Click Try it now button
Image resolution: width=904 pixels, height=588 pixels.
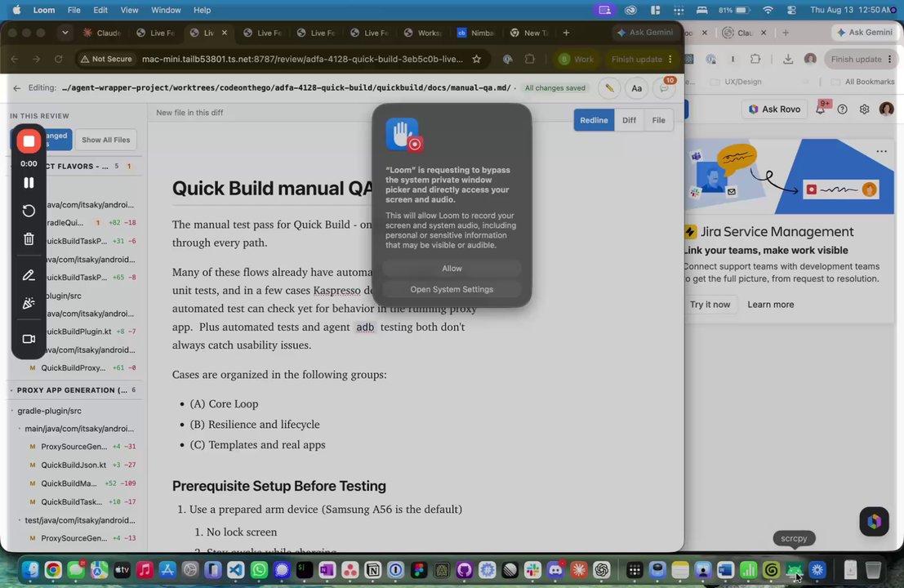(x=710, y=305)
